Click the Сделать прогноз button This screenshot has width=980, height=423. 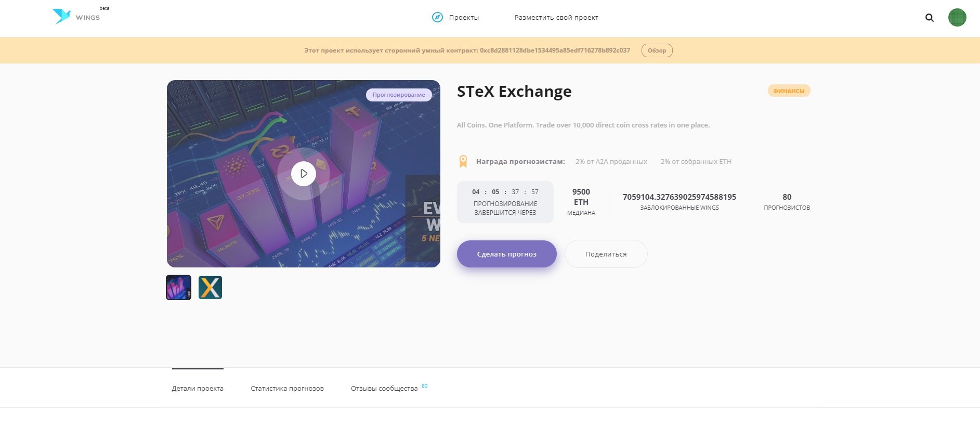coord(506,254)
